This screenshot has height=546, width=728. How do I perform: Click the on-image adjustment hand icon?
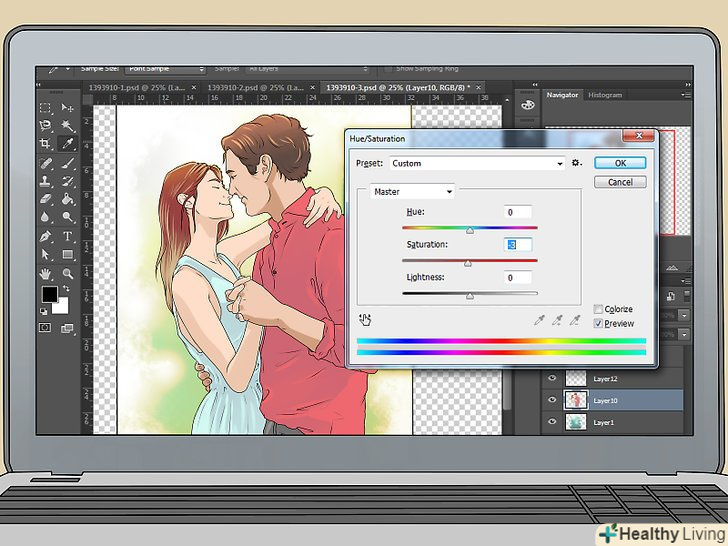tap(365, 319)
